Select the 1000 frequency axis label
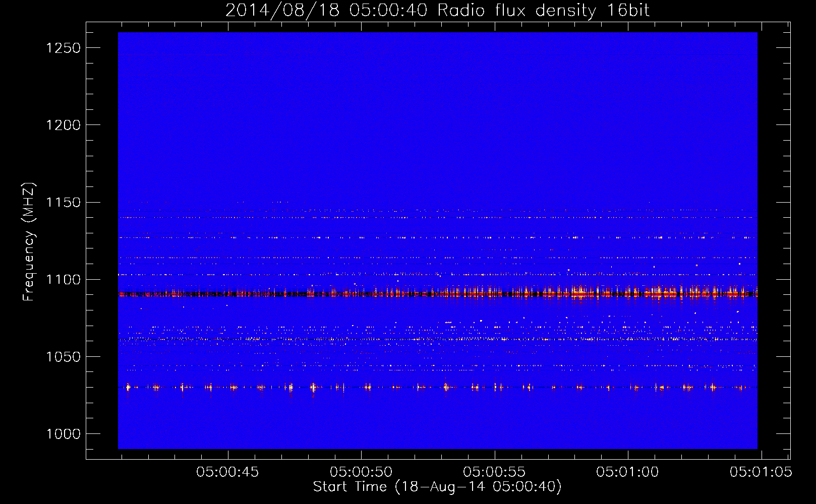816x504 pixels. (x=63, y=434)
